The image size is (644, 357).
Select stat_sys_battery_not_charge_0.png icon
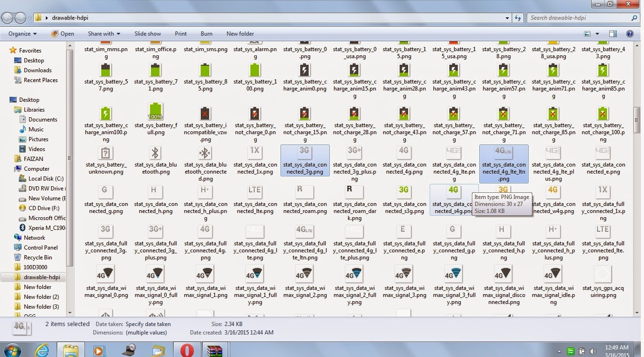coord(255,113)
